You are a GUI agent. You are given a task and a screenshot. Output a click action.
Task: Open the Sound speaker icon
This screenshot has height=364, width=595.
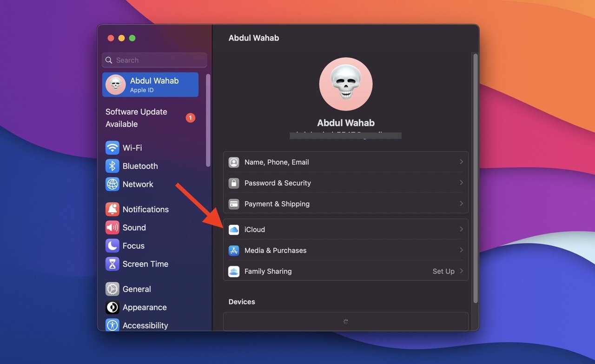tap(112, 227)
